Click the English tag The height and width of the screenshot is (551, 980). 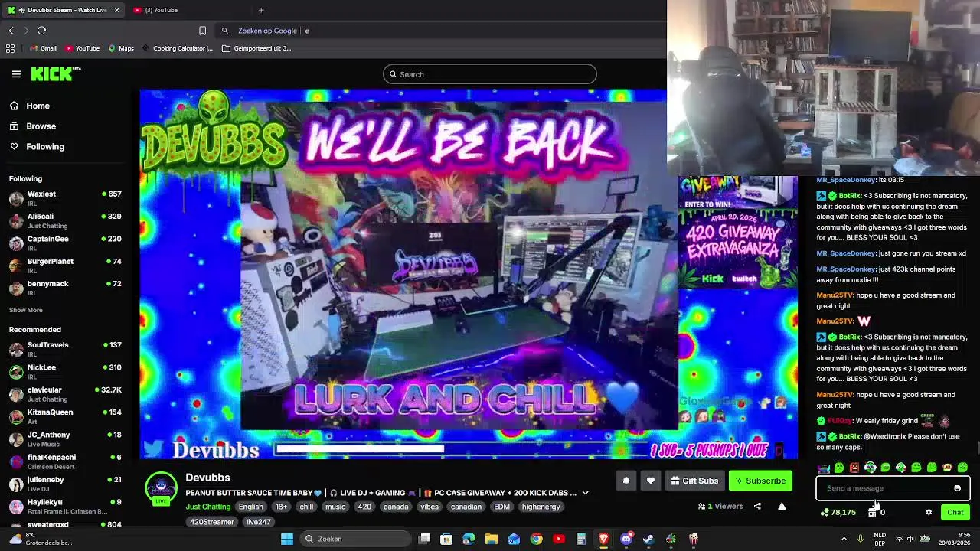250,507
